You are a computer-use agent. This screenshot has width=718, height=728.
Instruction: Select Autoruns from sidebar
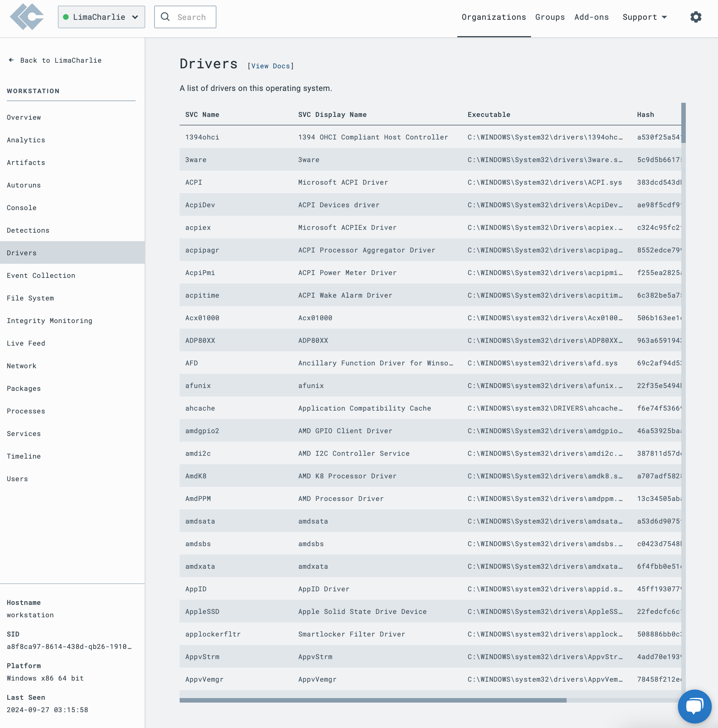click(24, 185)
